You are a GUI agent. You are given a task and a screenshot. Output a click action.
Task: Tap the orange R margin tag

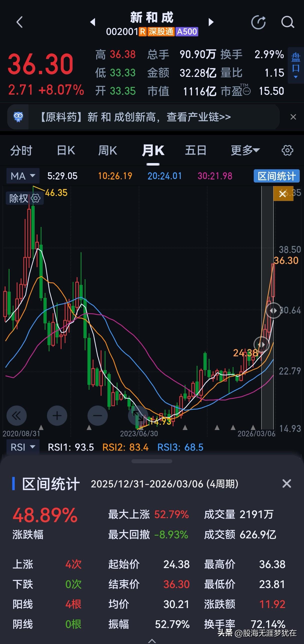tap(142, 32)
